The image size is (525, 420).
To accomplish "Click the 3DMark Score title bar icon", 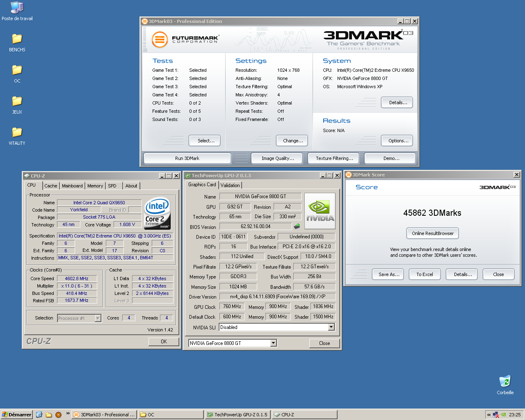I will (x=349, y=175).
